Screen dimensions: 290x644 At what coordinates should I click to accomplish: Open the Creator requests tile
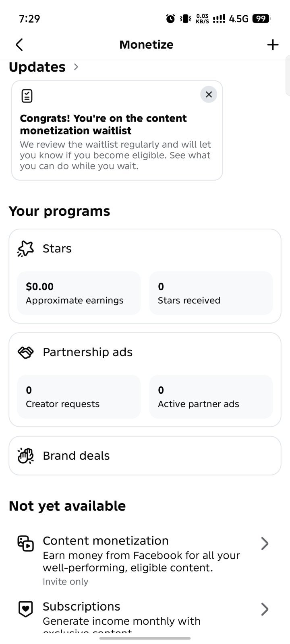point(79,396)
